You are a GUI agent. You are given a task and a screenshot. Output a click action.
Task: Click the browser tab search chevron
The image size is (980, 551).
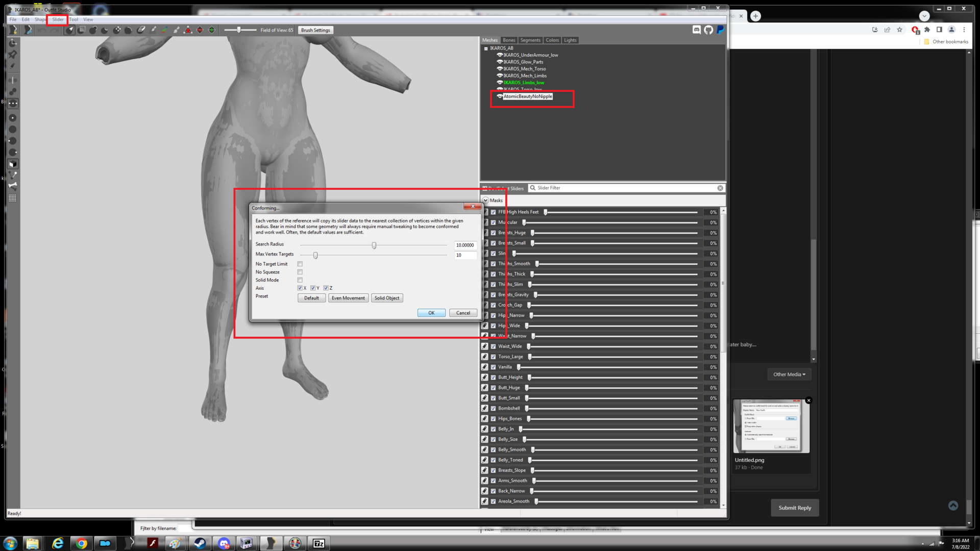(x=924, y=16)
